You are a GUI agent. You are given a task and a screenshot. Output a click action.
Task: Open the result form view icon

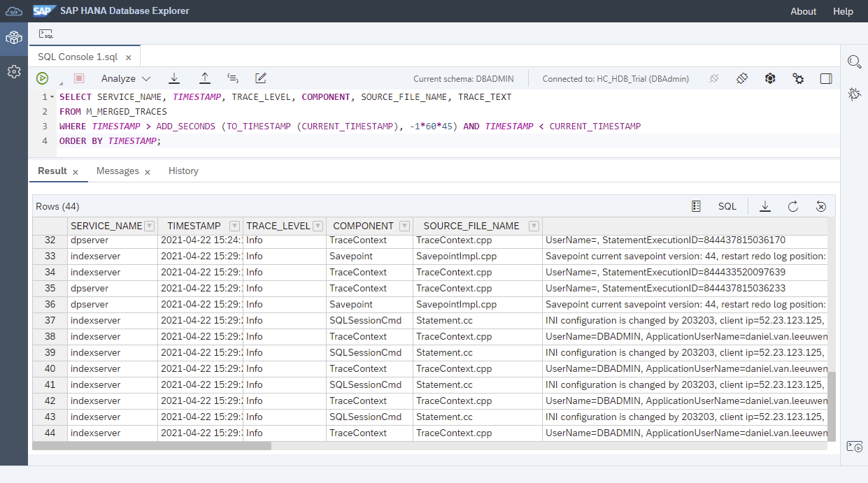coord(696,206)
